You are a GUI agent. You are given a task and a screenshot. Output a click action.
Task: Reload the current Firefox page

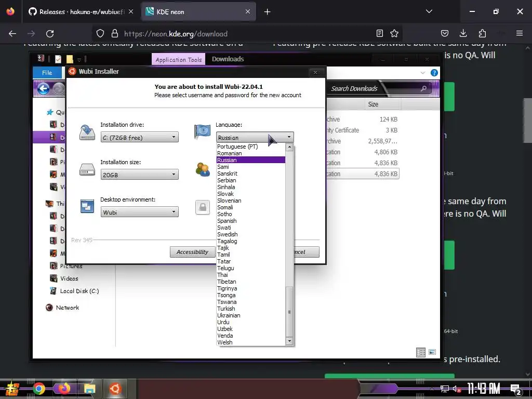(x=50, y=34)
